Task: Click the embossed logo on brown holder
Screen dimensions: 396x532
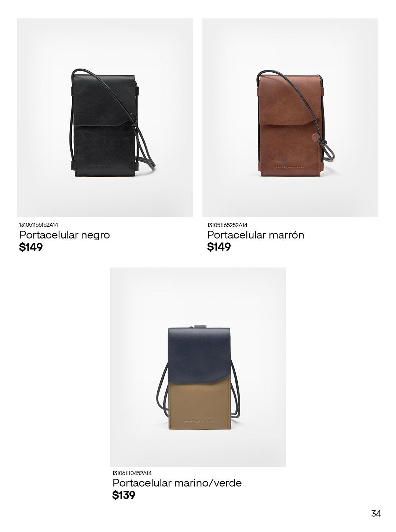Action: click(x=290, y=167)
